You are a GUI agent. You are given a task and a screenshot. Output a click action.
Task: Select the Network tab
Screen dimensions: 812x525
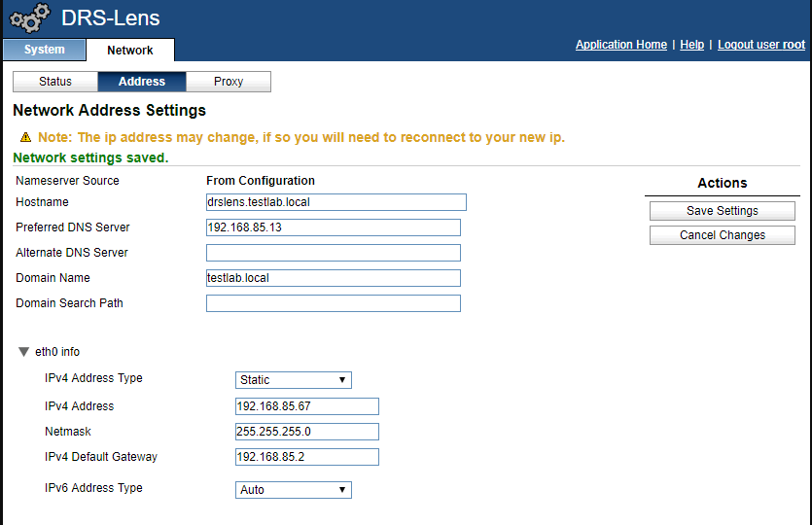(130, 50)
